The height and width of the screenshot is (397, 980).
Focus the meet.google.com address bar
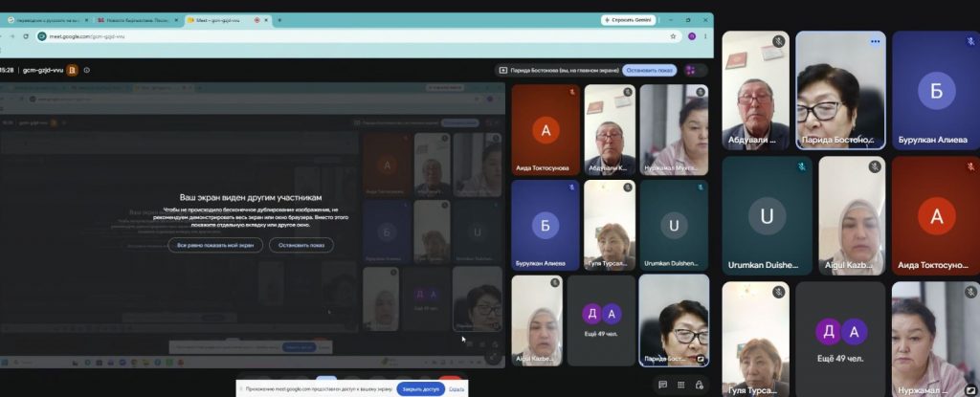[x=350, y=36]
